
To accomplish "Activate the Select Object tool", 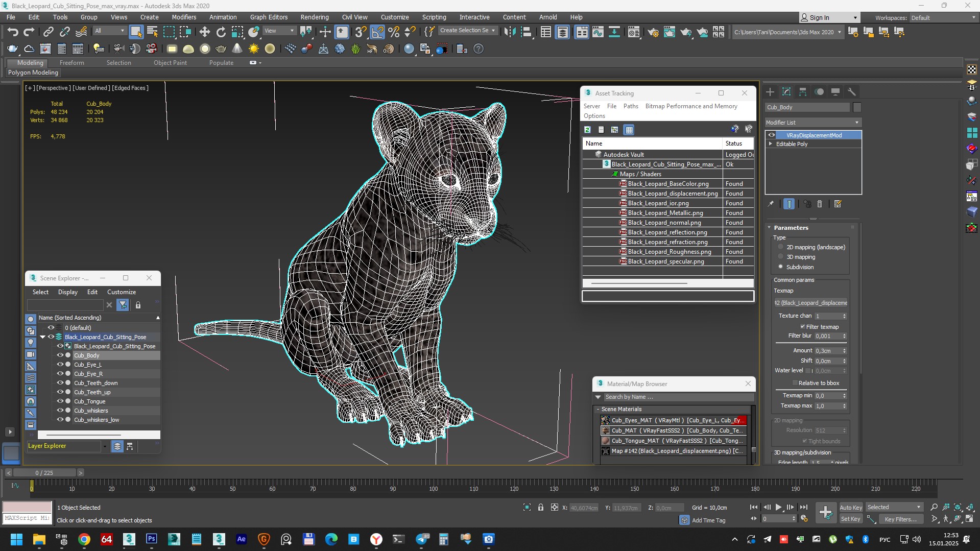I will click(x=136, y=32).
